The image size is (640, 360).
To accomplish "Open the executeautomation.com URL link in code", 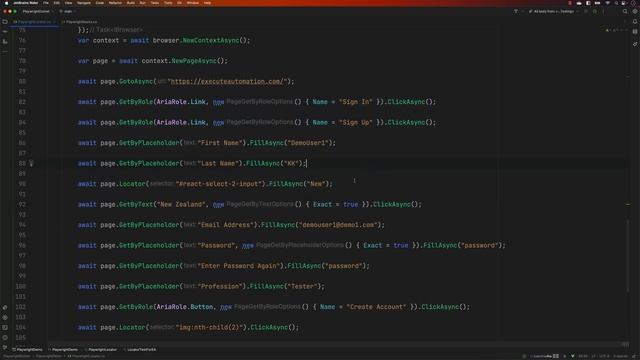I will pyautogui.click(x=228, y=82).
